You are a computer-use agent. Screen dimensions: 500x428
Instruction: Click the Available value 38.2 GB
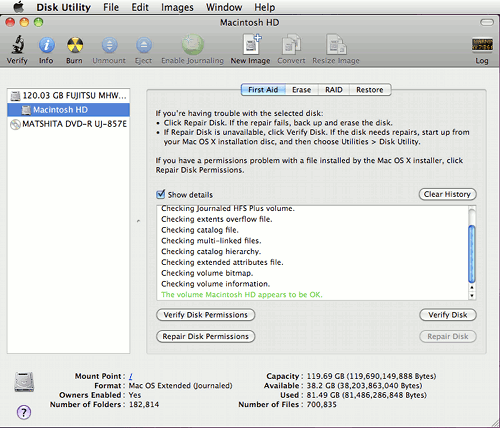pos(364,386)
